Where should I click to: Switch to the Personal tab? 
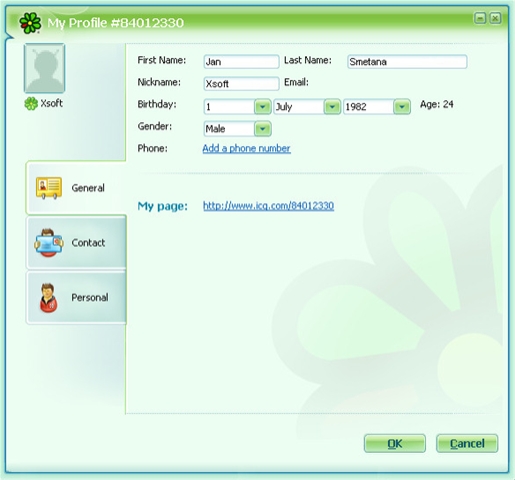pos(76,298)
